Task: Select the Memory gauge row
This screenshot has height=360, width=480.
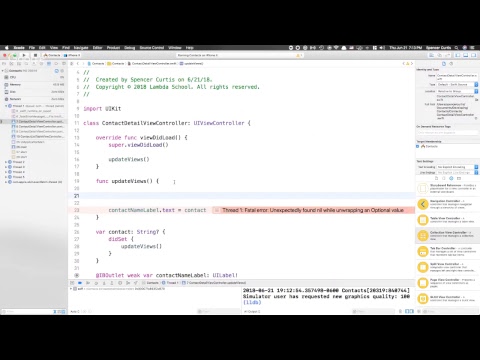Action: [x=34, y=84]
